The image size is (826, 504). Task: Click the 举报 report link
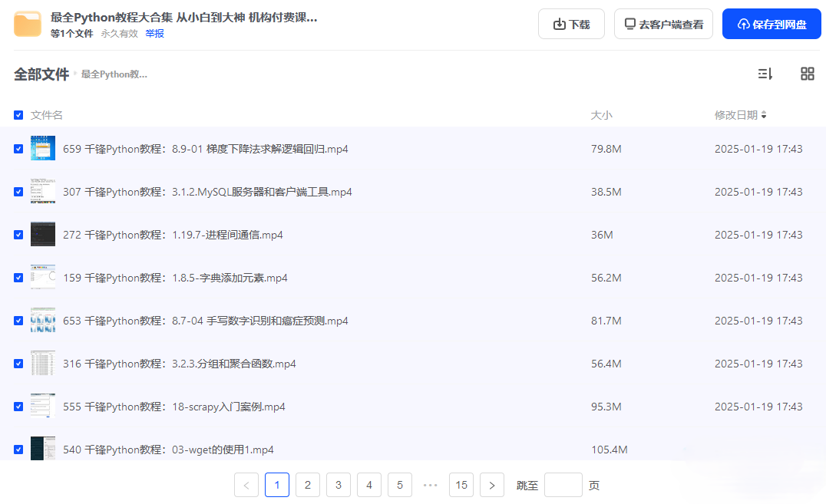pyautogui.click(x=154, y=34)
